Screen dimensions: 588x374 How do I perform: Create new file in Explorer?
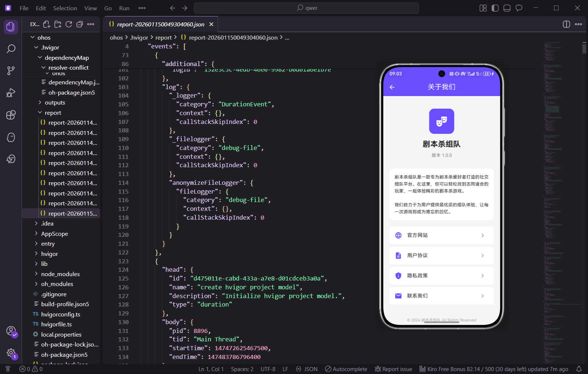[x=47, y=24]
